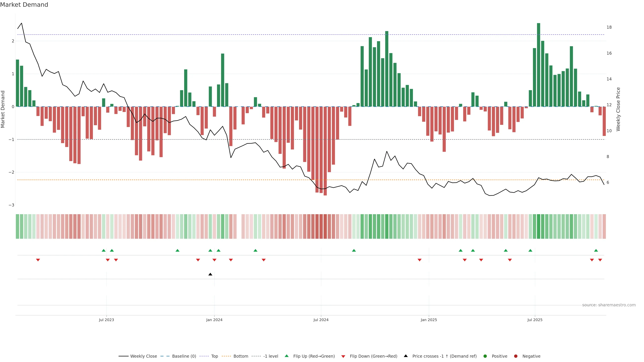Click the Jan 2024 x-axis label
Viewport: 644px width, 362px height.
click(x=214, y=320)
